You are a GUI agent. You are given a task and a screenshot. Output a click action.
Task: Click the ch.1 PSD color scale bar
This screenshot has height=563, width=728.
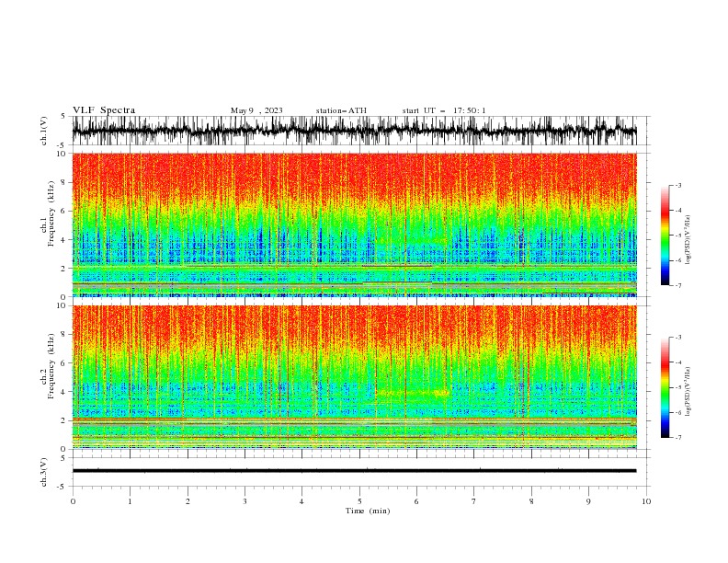point(665,236)
